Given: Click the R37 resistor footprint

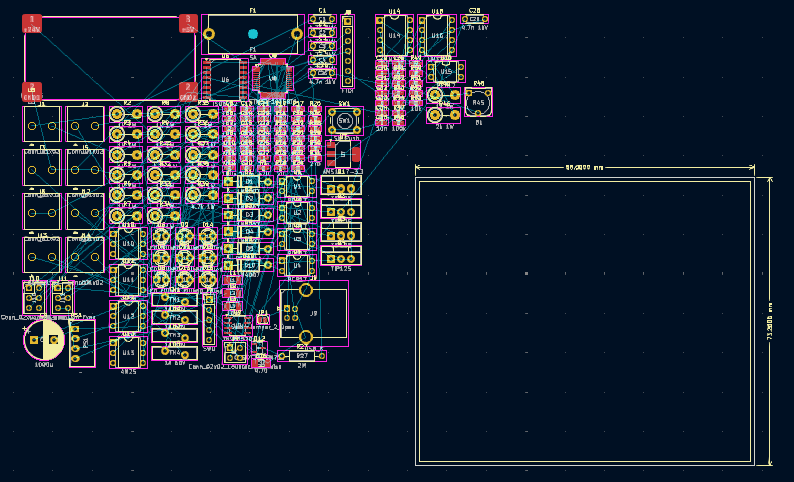Looking at the screenshot, I should (301, 355).
